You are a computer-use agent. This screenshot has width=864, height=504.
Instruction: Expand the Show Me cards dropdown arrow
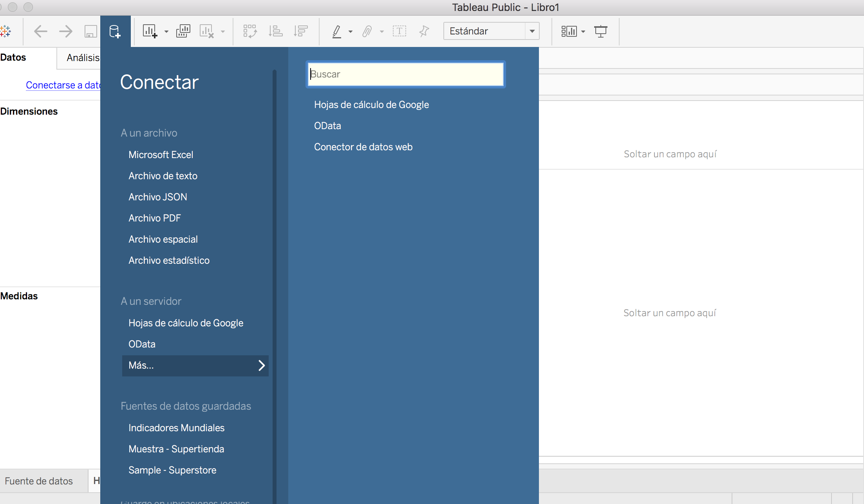coord(583,31)
